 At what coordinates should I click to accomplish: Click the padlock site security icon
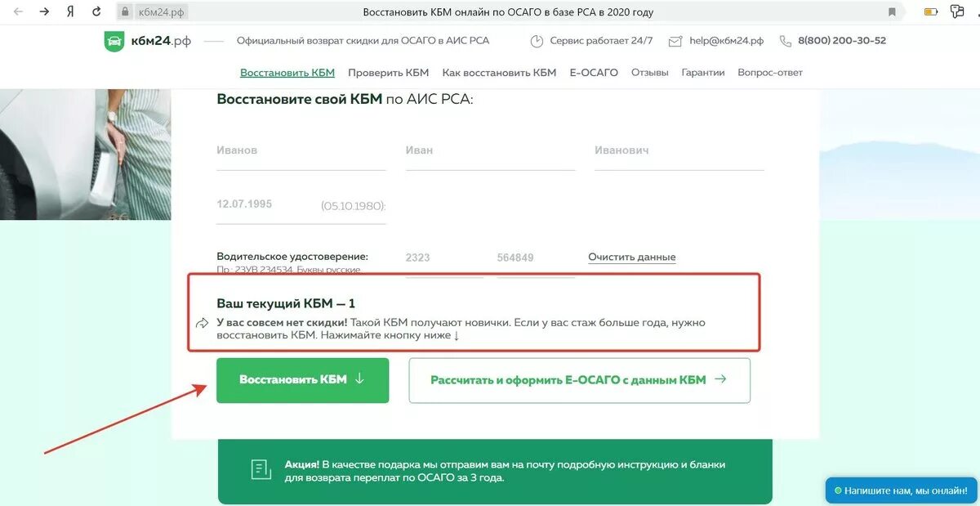(x=125, y=12)
